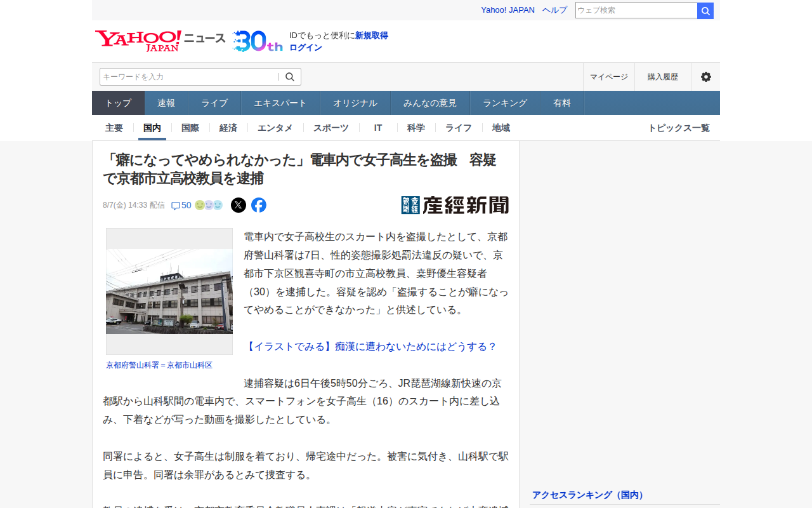
Task: Select the 速報 tab
Action: point(166,103)
